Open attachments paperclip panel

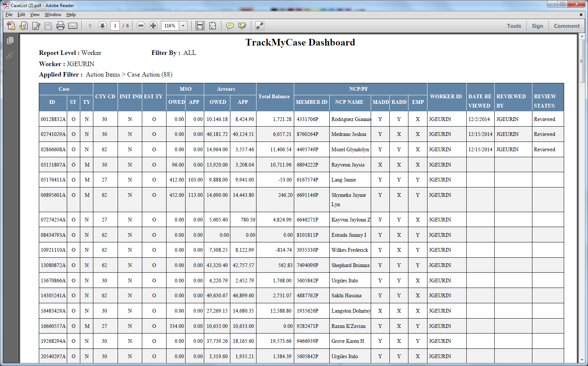(x=10, y=56)
